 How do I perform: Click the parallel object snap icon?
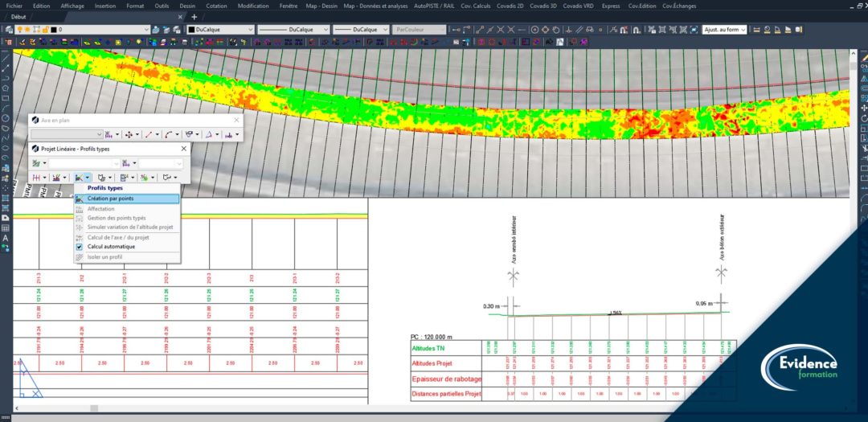579,30
